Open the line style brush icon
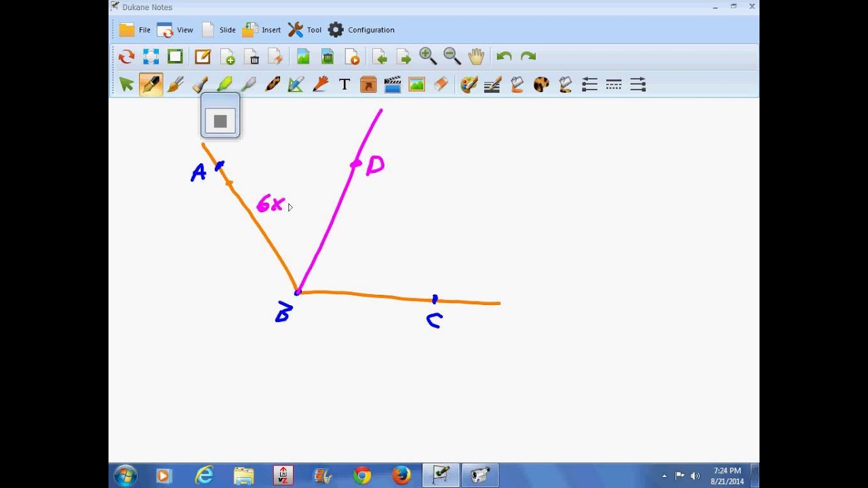This screenshot has width=868, height=488. [492, 85]
